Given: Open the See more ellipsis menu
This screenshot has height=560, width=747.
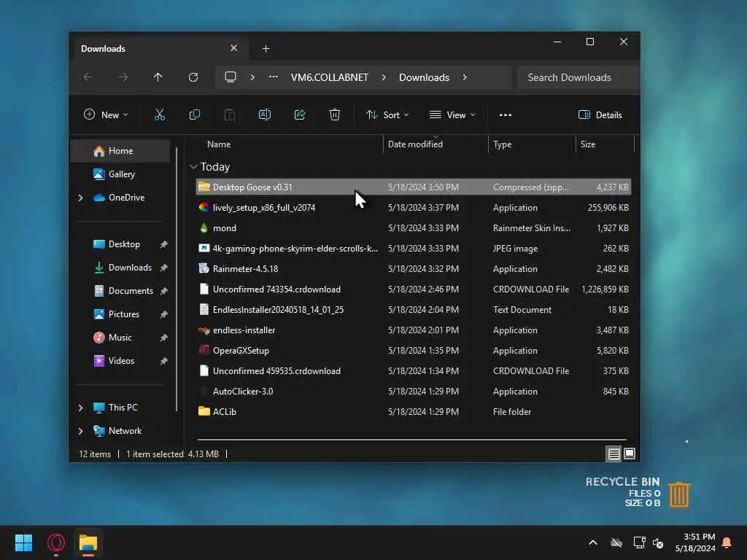Looking at the screenshot, I should (x=506, y=114).
